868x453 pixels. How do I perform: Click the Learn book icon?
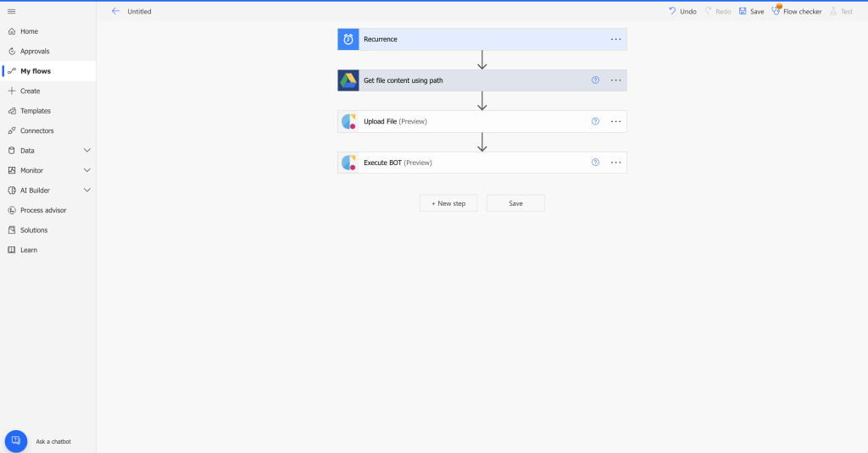point(12,250)
